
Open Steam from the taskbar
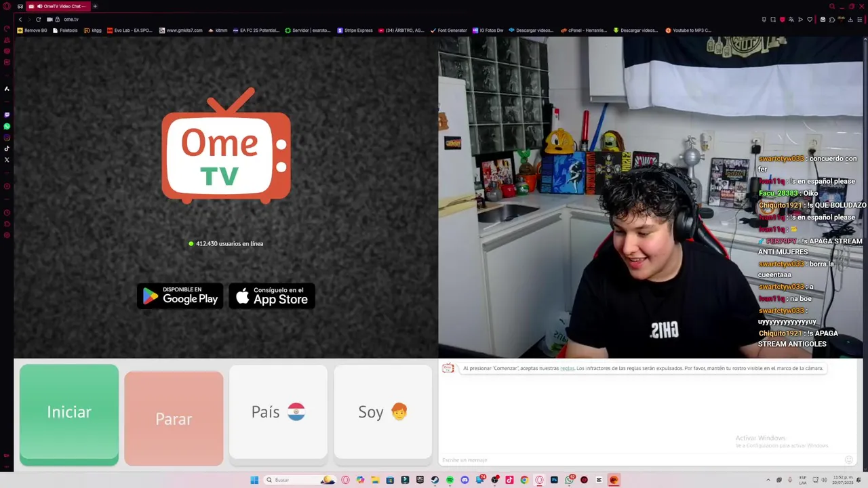[x=435, y=480]
